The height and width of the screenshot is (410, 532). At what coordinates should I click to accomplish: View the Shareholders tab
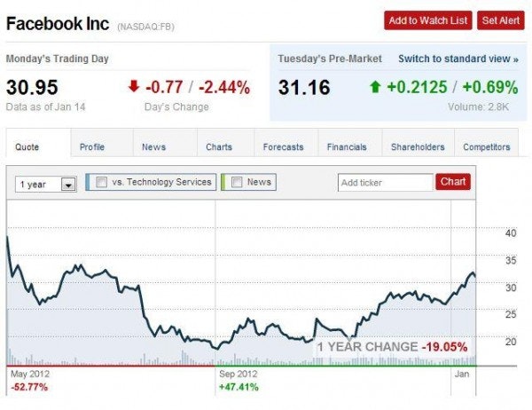[x=418, y=147]
